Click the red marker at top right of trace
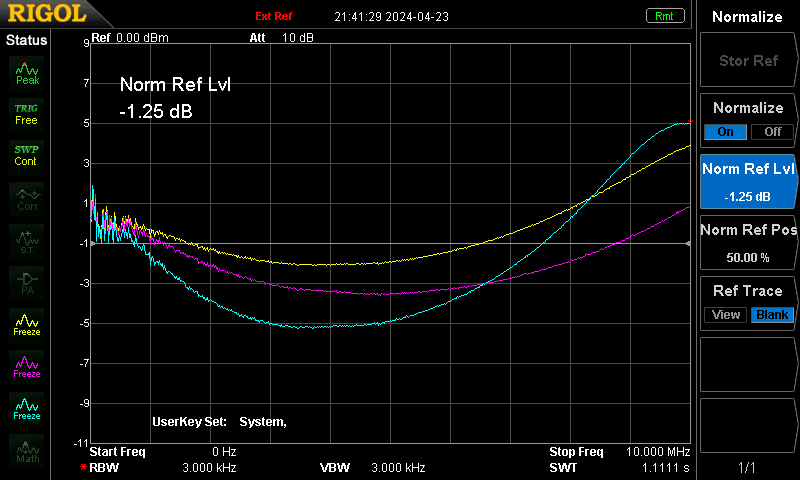This screenshot has width=800, height=480. [x=690, y=121]
